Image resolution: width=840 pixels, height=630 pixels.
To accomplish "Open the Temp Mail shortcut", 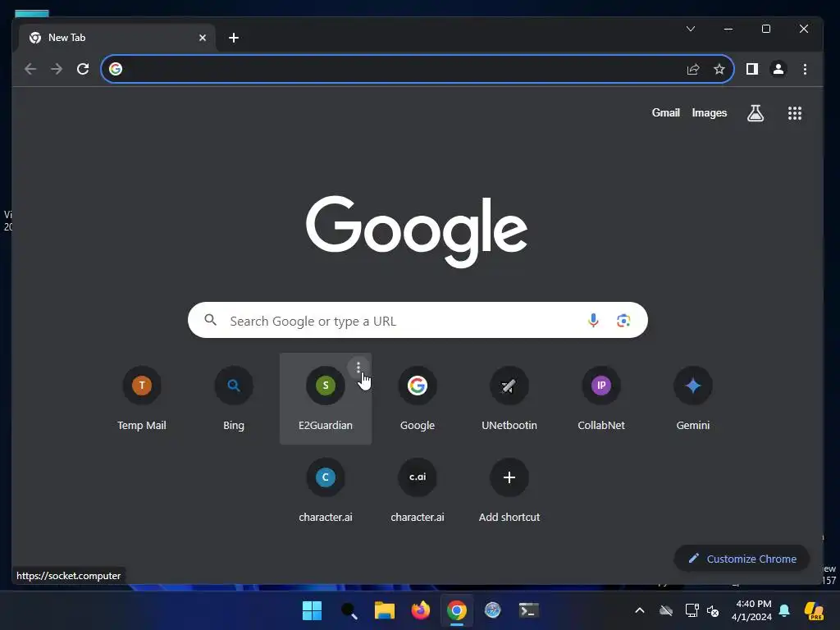I will (x=142, y=399).
